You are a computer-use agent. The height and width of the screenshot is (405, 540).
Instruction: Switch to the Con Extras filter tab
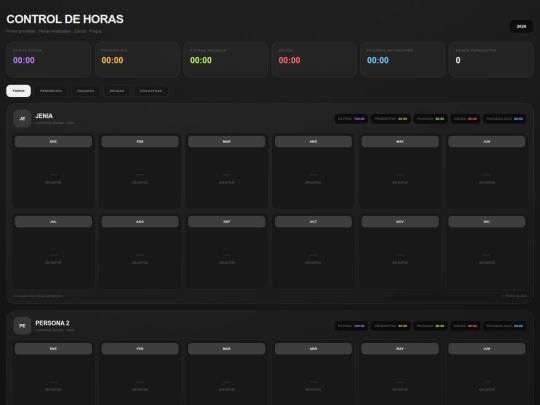pos(150,91)
